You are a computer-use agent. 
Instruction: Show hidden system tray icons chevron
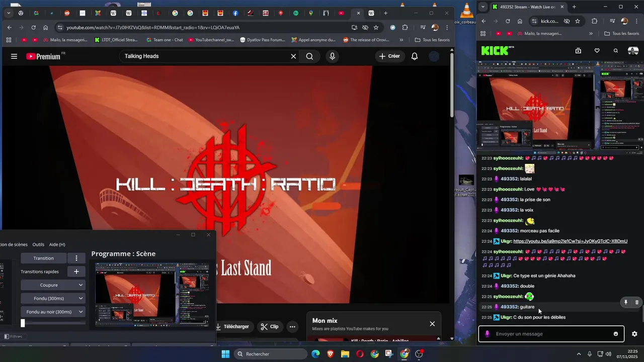579,354
